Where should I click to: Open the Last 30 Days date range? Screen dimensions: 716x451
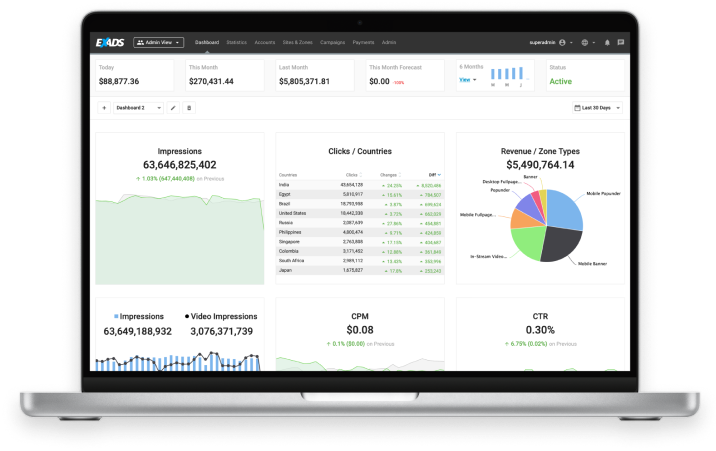pos(597,108)
